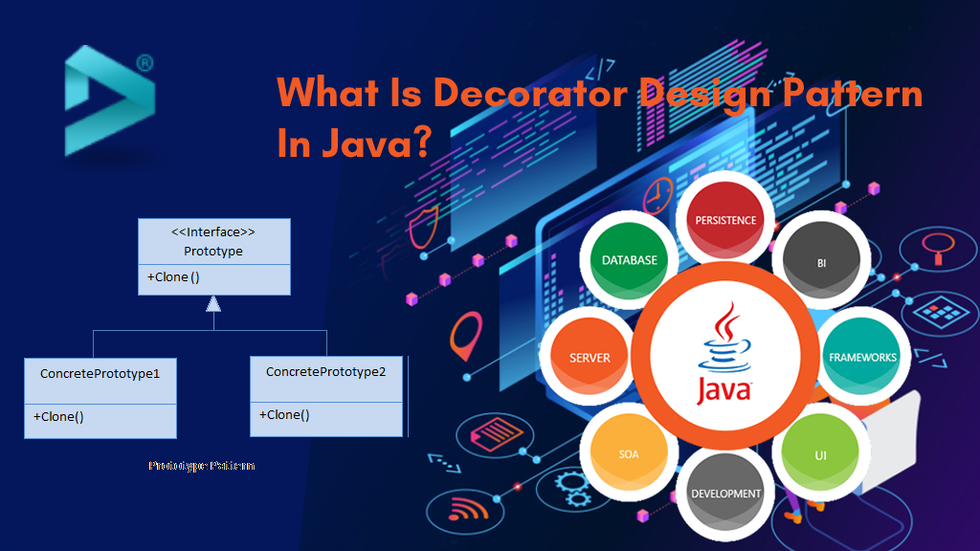
Task: Select the orange SERVER circle
Action: click(590, 357)
